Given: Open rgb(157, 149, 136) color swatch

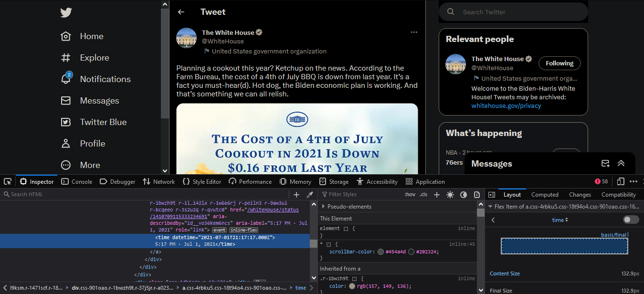Looking at the screenshot, I should click(352, 286).
